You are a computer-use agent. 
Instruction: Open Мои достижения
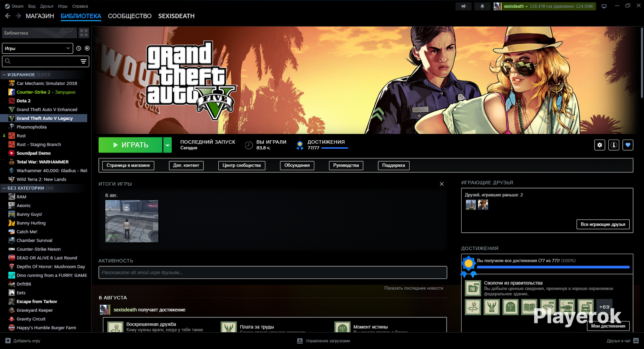(x=608, y=326)
